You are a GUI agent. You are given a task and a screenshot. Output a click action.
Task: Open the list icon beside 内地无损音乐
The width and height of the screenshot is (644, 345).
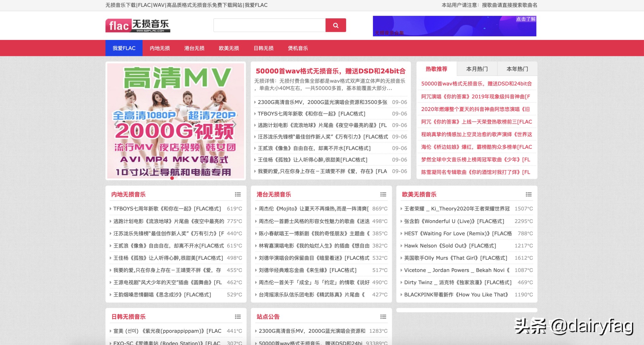tap(238, 194)
